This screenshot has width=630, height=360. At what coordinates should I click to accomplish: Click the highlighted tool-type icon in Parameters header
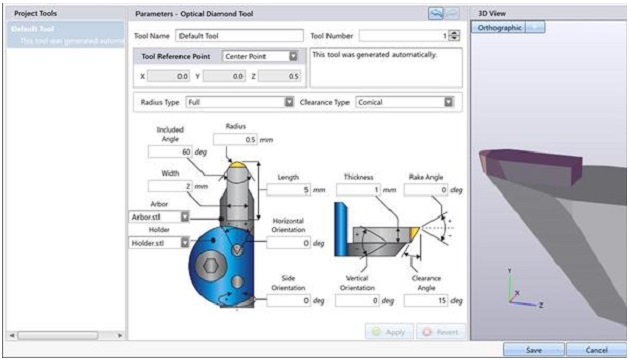point(436,13)
